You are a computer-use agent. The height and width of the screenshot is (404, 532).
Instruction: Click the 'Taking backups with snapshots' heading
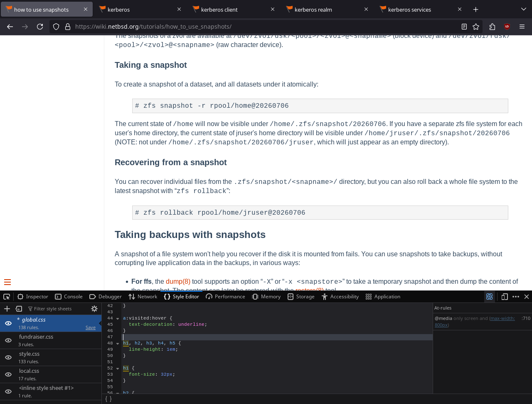coord(190,235)
